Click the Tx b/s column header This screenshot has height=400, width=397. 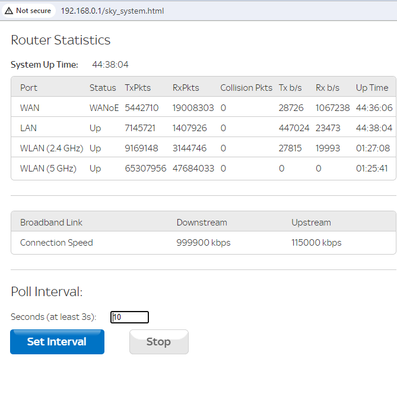tap(290, 88)
